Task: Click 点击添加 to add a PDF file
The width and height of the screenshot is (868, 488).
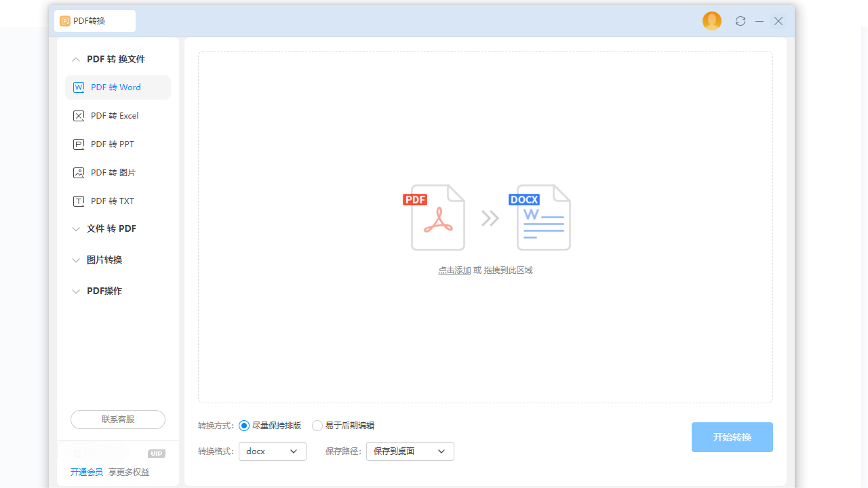Action: (x=454, y=270)
